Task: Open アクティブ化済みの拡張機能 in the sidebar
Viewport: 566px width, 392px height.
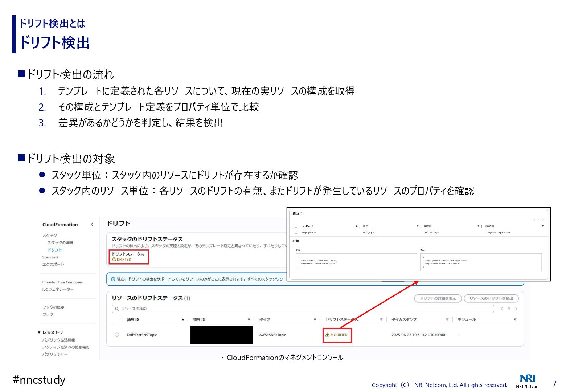Action: (x=66, y=347)
